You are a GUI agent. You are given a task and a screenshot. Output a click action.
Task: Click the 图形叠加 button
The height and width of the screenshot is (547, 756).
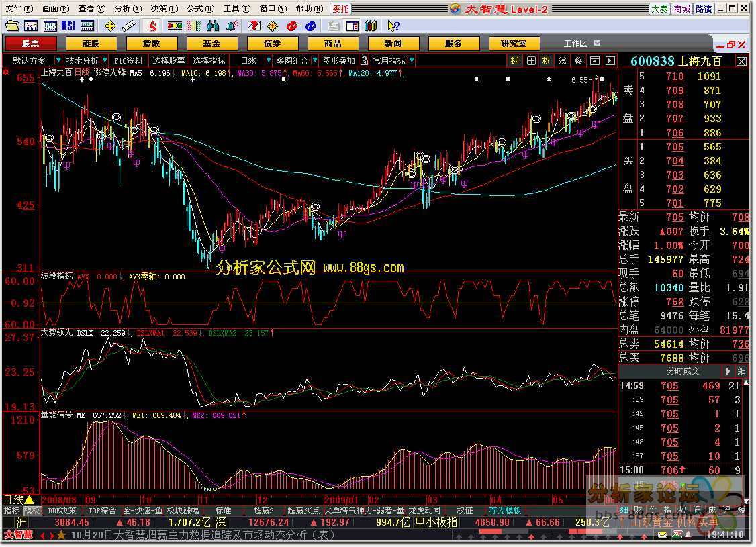coord(339,60)
